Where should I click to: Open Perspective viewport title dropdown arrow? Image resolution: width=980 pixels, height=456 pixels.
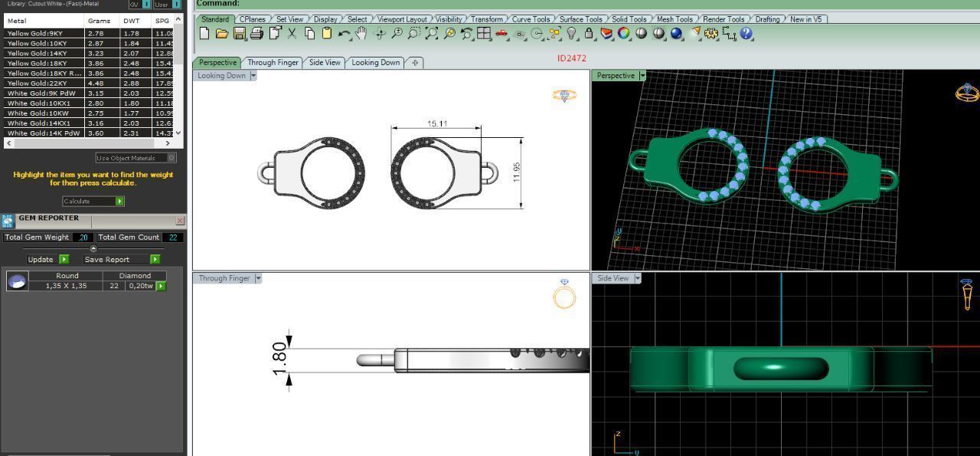click(x=642, y=76)
